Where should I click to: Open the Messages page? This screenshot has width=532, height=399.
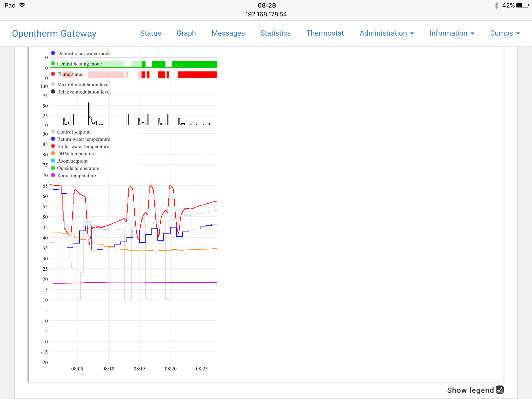228,33
